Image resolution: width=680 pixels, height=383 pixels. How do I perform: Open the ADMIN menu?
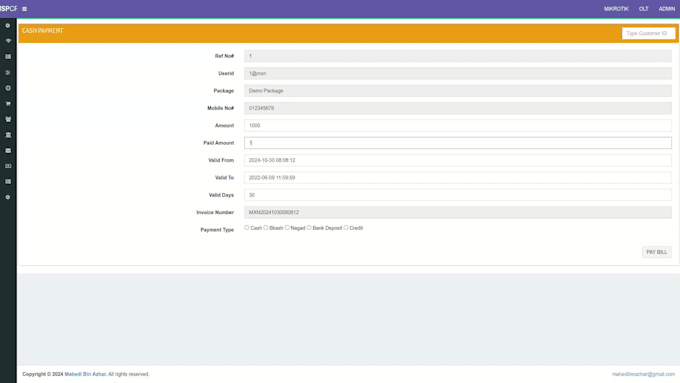(x=667, y=9)
